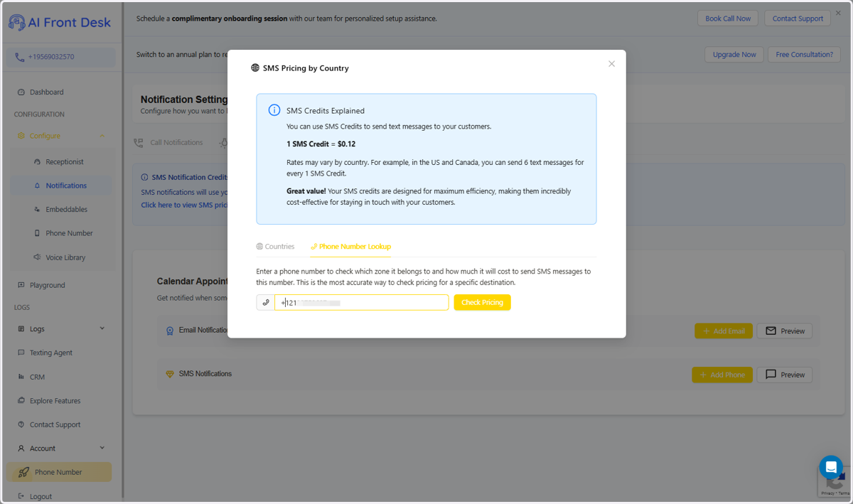This screenshot has width=853, height=504.
Task: Click the Playground icon
Action: [21, 285]
